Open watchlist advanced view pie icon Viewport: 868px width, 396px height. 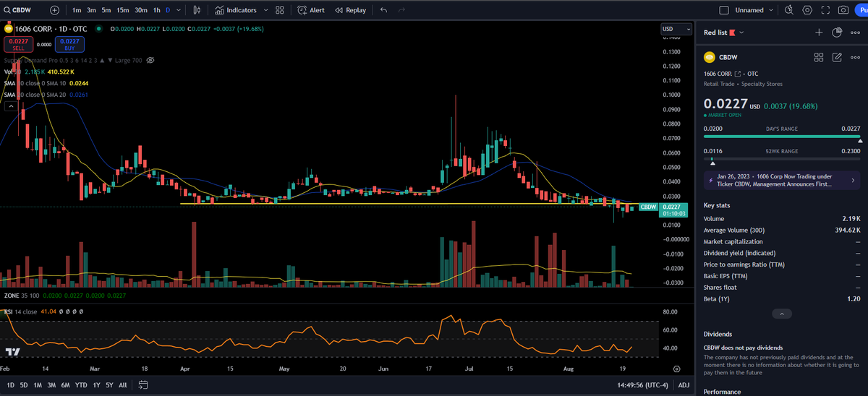837,33
